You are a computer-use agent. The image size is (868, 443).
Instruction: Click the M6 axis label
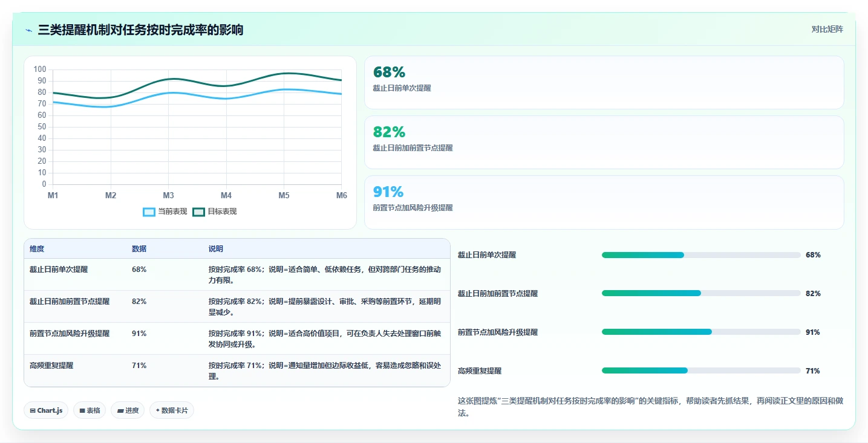click(x=341, y=196)
